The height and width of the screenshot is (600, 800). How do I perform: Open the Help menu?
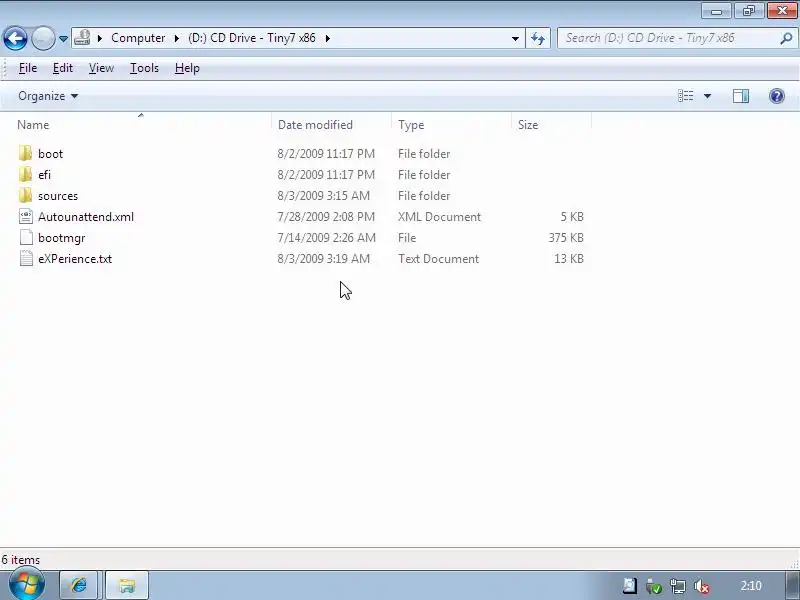[187, 68]
